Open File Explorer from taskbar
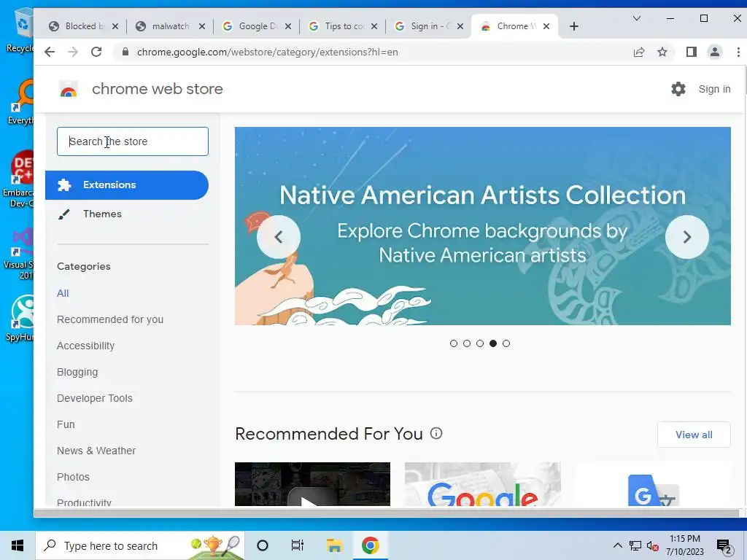 tap(334, 545)
